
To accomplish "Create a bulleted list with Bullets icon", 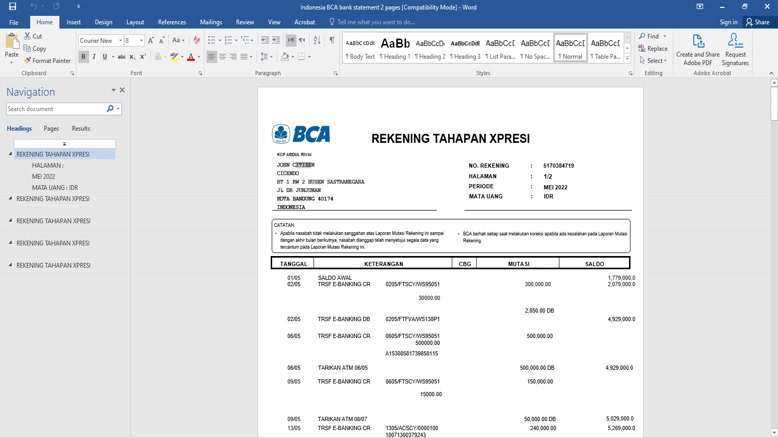I will coord(211,41).
